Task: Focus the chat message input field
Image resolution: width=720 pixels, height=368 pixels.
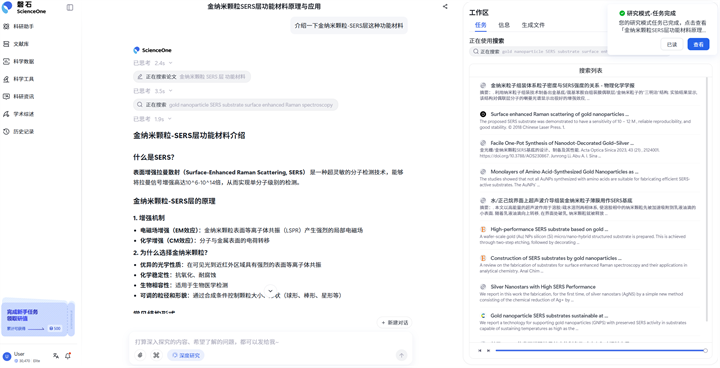Action: [x=270, y=342]
